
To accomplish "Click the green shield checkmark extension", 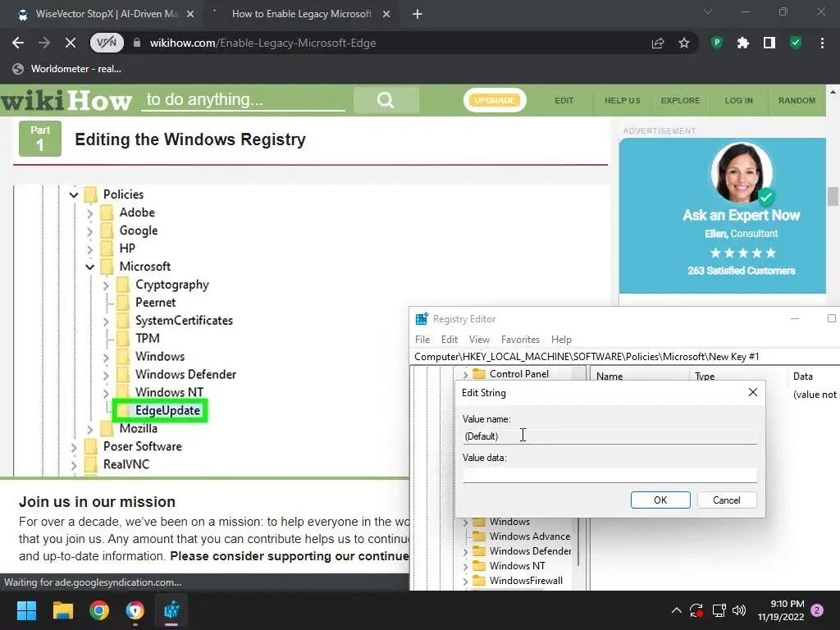I will point(796,43).
